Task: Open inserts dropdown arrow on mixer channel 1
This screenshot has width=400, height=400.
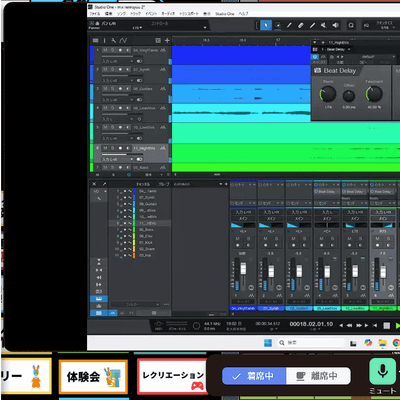Action: pos(250,184)
